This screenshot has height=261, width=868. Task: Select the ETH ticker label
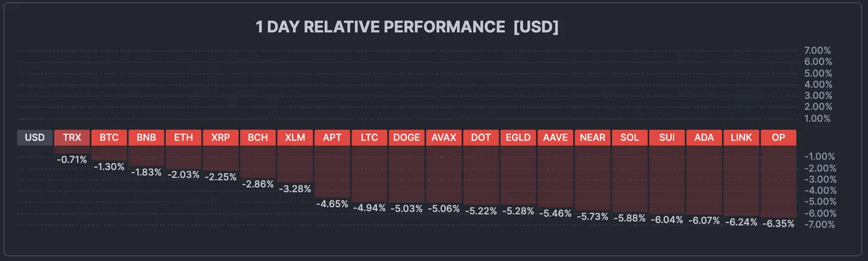[x=184, y=138]
